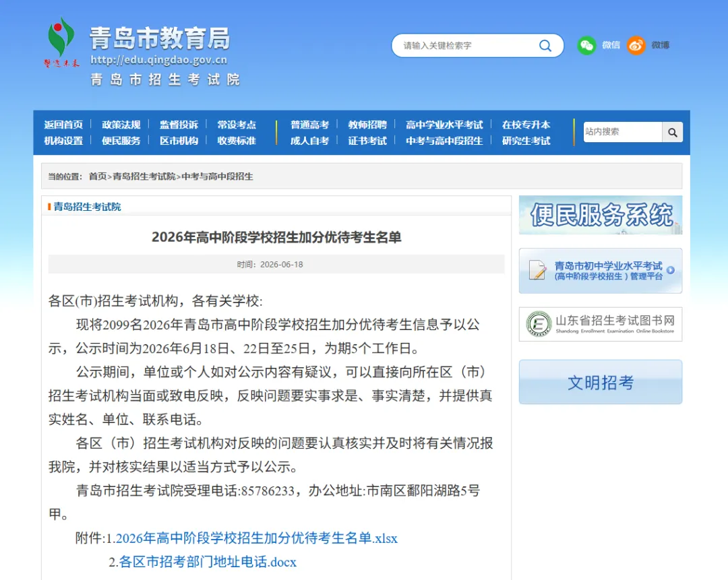This screenshot has height=580, width=728.
Task: Download 各区市招考部门地址电话.docx attachment
Action: [x=208, y=562]
